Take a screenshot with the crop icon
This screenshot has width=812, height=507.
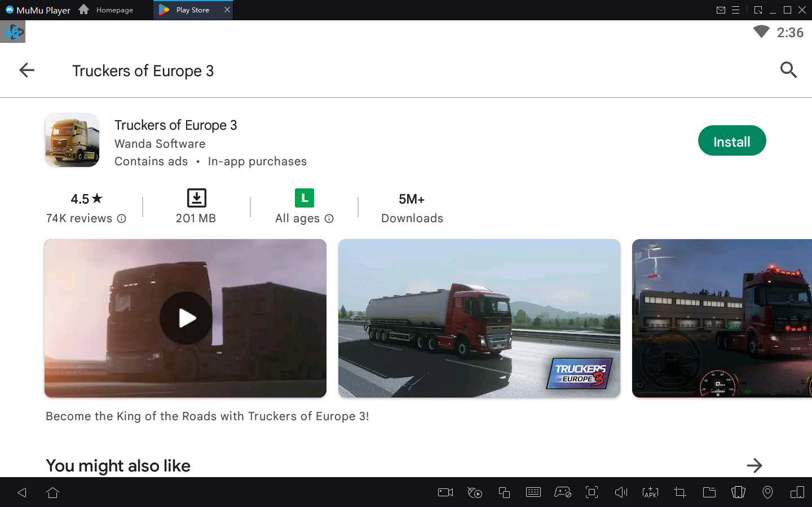click(x=679, y=492)
